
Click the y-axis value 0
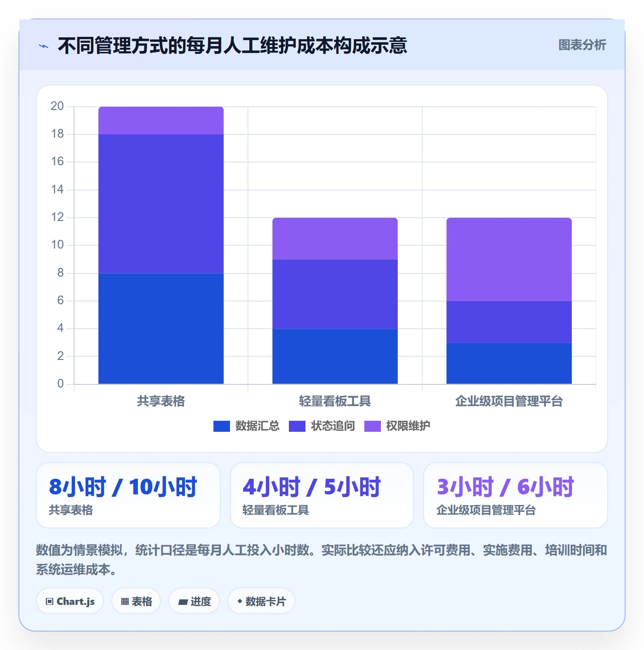[x=60, y=384]
